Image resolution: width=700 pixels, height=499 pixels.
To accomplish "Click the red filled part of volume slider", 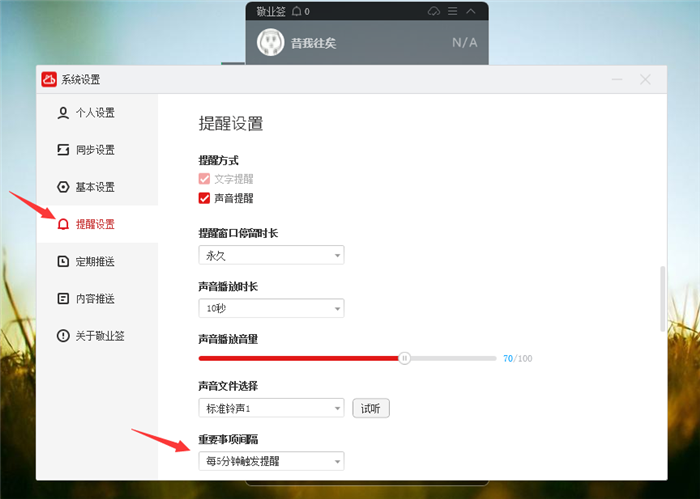I will pyautogui.click(x=298, y=358).
